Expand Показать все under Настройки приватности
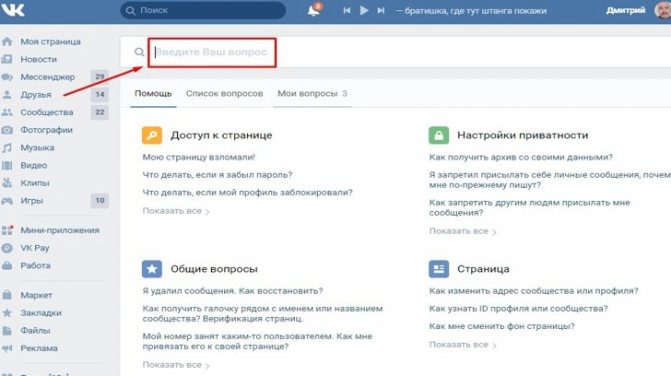Viewport: 671px width, 376px height. tap(463, 231)
